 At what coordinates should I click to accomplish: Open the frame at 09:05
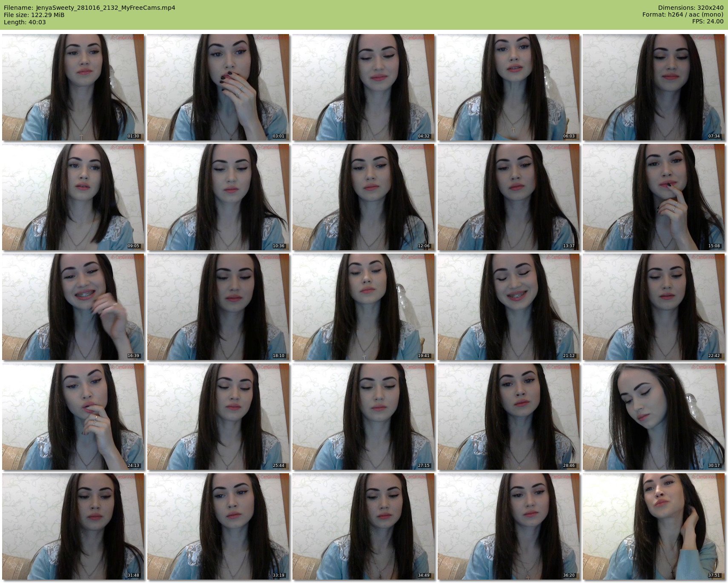73,197
